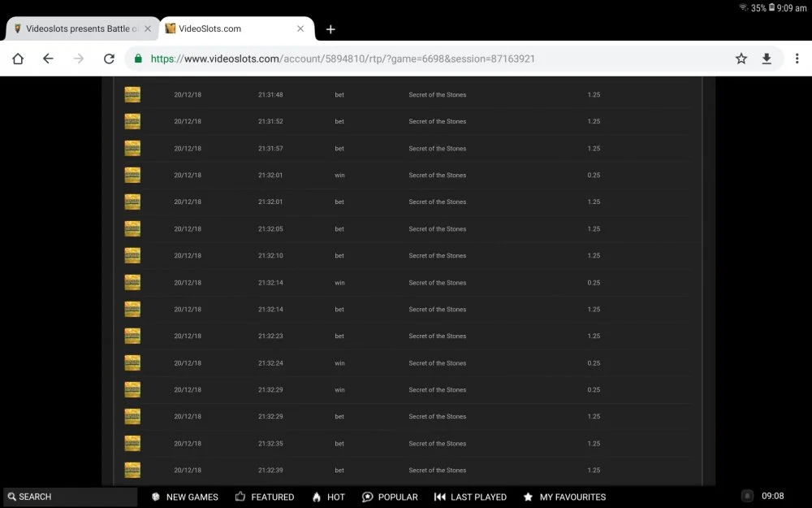This screenshot has width=812, height=508.
Task: Tap the forward arrow in toolbar
Action: click(79, 59)
